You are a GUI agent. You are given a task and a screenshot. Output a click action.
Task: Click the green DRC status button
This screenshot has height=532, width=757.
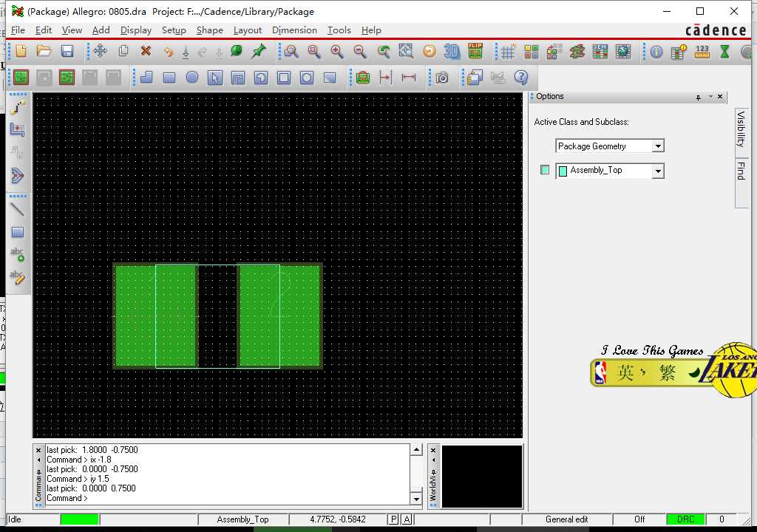click(x=685, y=519)
